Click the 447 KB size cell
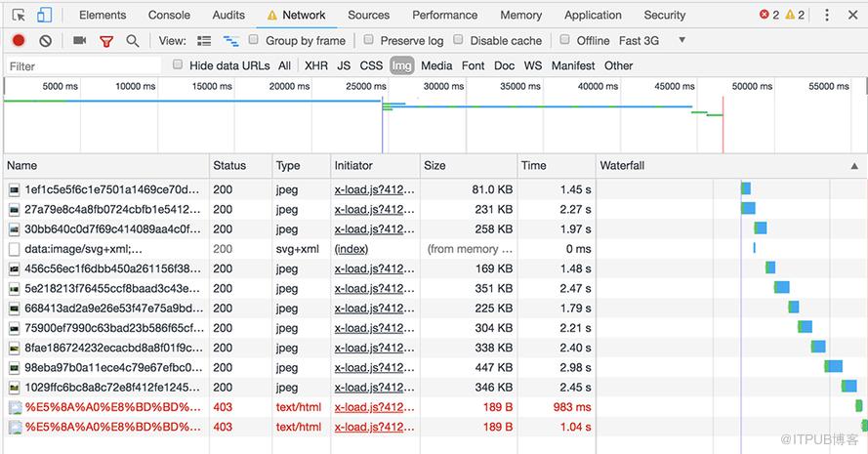The height and width of the screenshot is (454, 868). pos(494,368)
